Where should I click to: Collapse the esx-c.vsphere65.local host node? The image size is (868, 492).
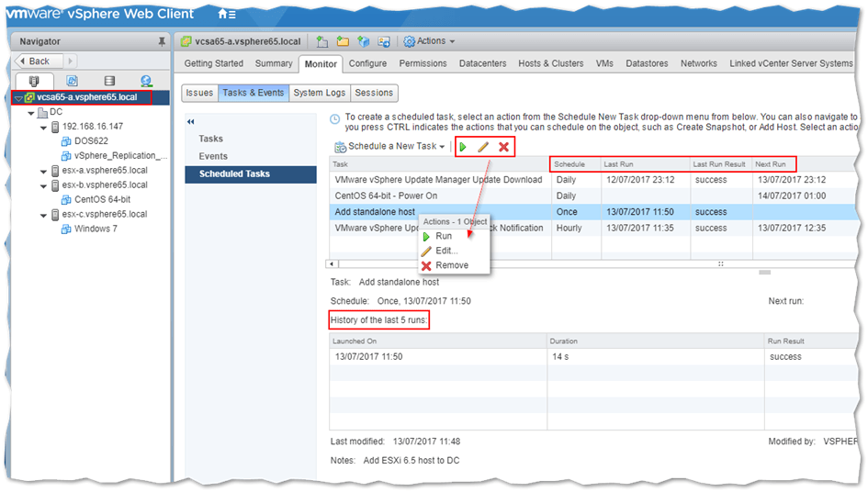coord(43,216)
